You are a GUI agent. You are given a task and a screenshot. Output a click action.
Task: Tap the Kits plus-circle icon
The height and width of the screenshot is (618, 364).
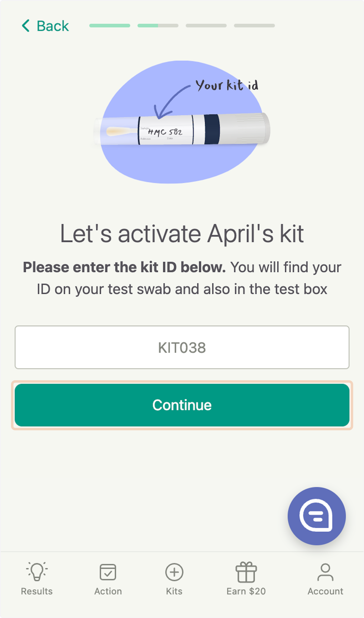pos(174,572)
